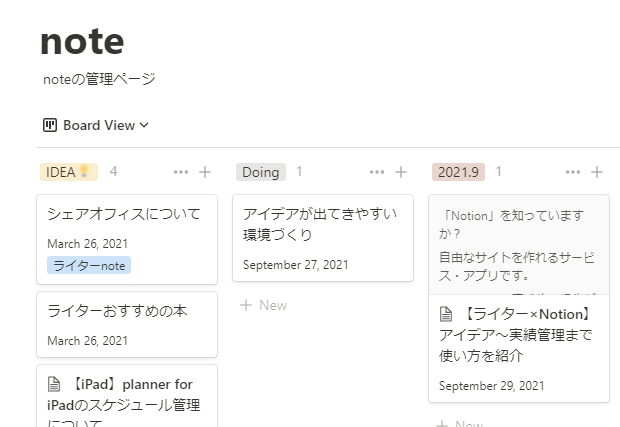Screen dimensions: 620x427
Task: Open the Board View switcher dropdown
Action: click(95, 125)
